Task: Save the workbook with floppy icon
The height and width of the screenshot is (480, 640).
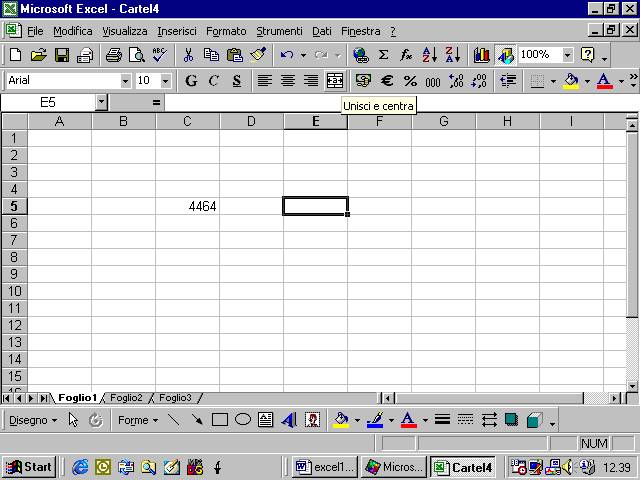Action: tap(62, 55)
